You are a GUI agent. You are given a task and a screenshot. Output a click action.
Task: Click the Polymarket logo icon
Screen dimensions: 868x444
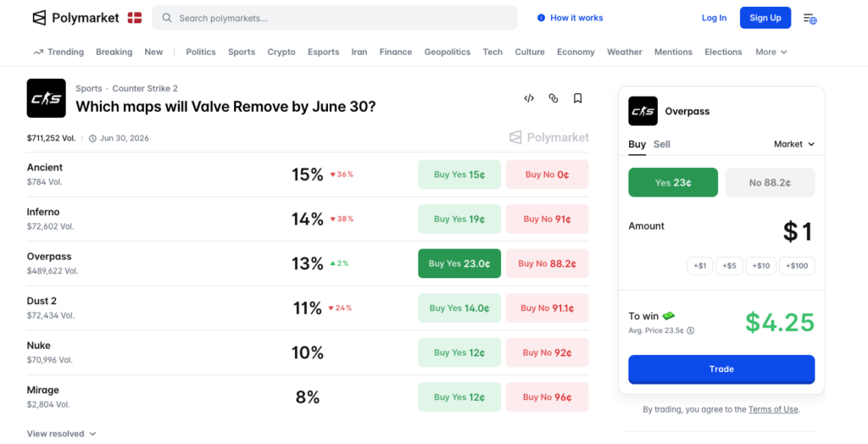[39, 18]
